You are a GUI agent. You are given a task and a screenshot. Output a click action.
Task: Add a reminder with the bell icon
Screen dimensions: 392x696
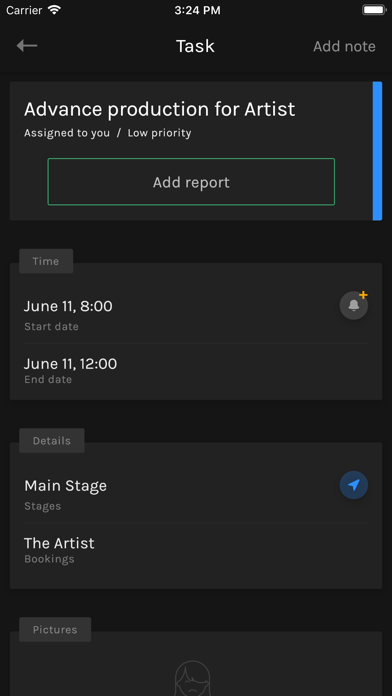[x=354, y=305]
